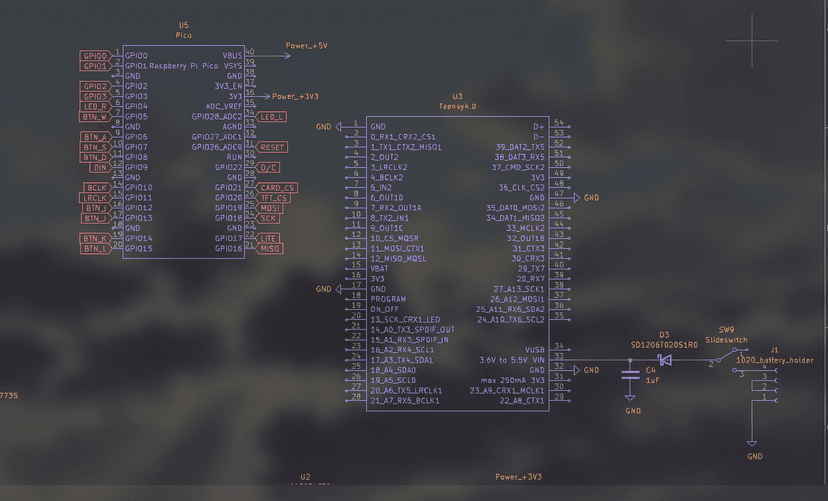Viewport: 828px width, 501px height.
Task: Select the CARD_CS net label
Action: pos(277,188)
